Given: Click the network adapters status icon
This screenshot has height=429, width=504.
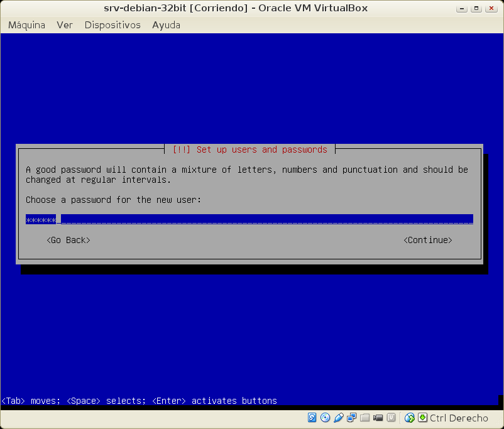Looking at the screenshot, I should pos(351,418).
